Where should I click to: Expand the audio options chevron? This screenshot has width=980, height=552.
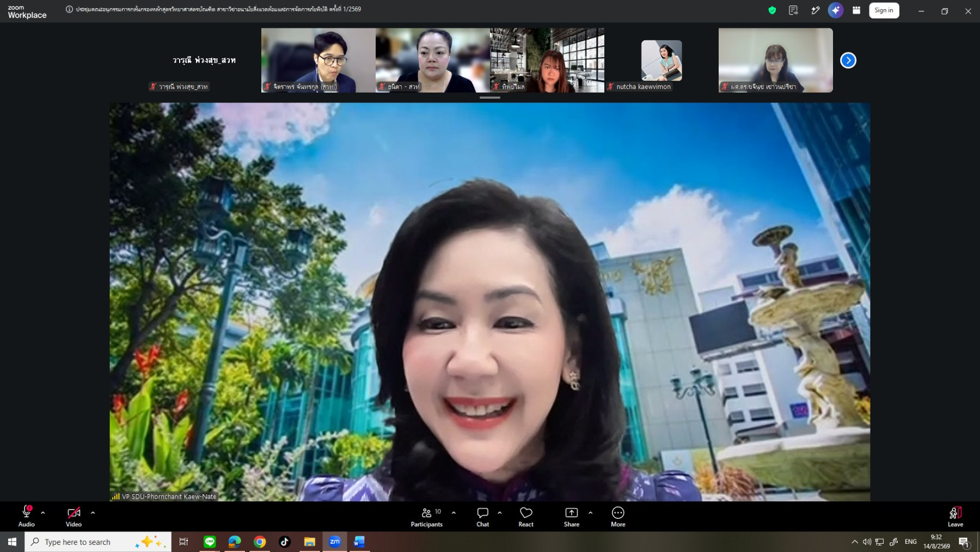tap(43, 513)
